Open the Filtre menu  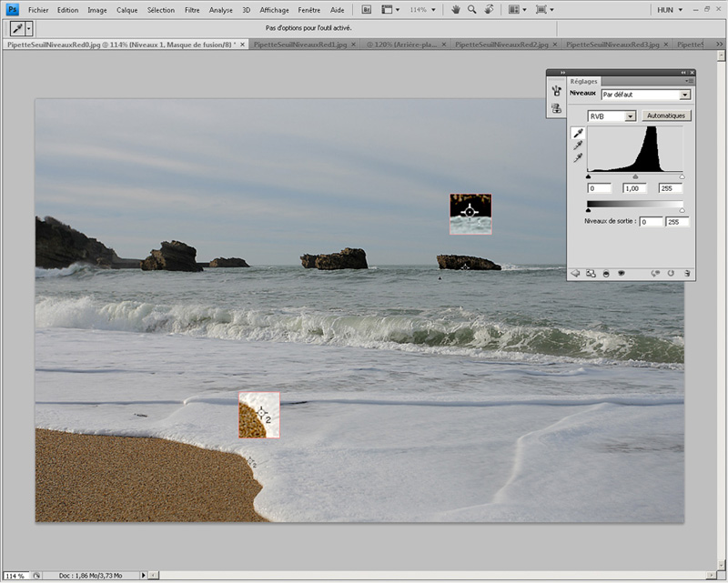[x=192, y=10]
